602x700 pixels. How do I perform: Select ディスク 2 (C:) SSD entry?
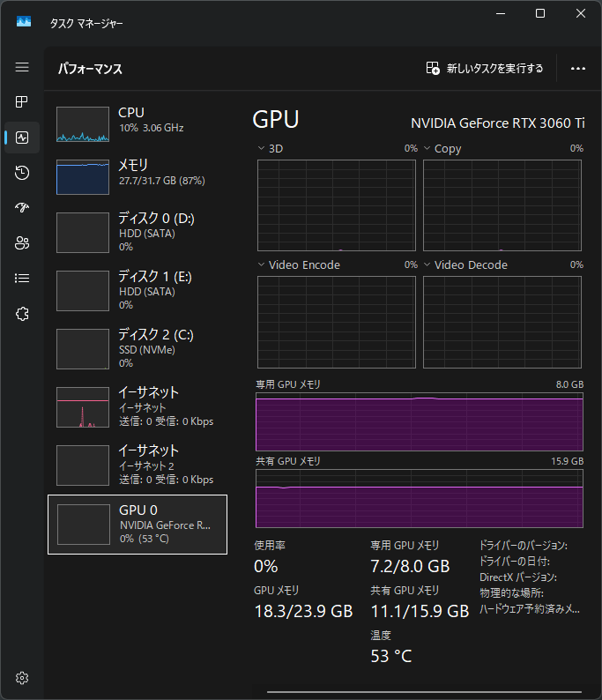[x=137, y=348]
